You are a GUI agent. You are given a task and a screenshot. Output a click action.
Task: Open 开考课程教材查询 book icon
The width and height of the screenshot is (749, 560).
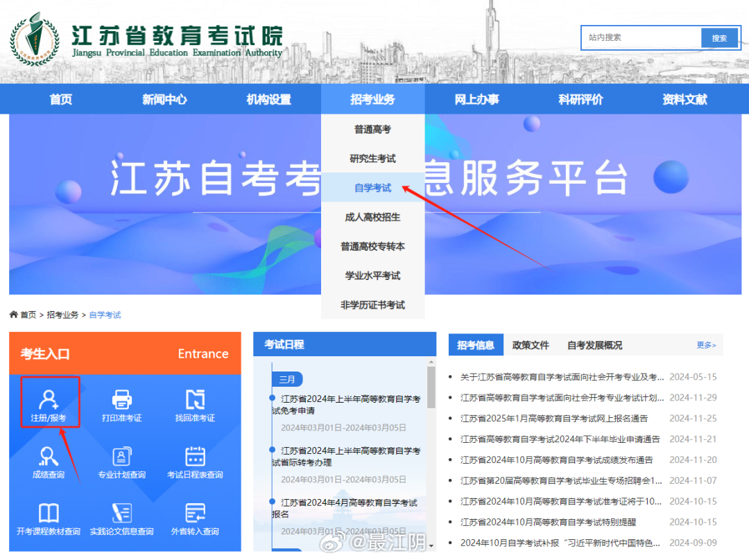[x=49, y=518]
